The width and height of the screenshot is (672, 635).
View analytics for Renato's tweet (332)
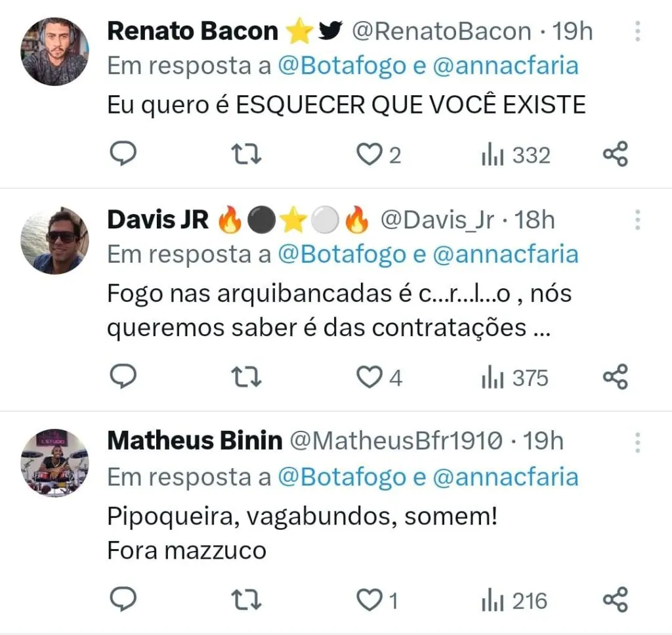pos(516,155)
